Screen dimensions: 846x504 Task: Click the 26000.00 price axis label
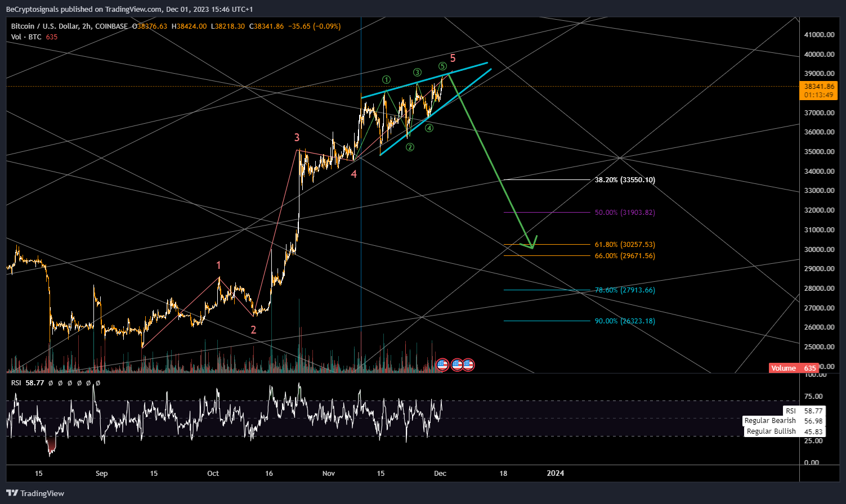(x=819, y=327)
